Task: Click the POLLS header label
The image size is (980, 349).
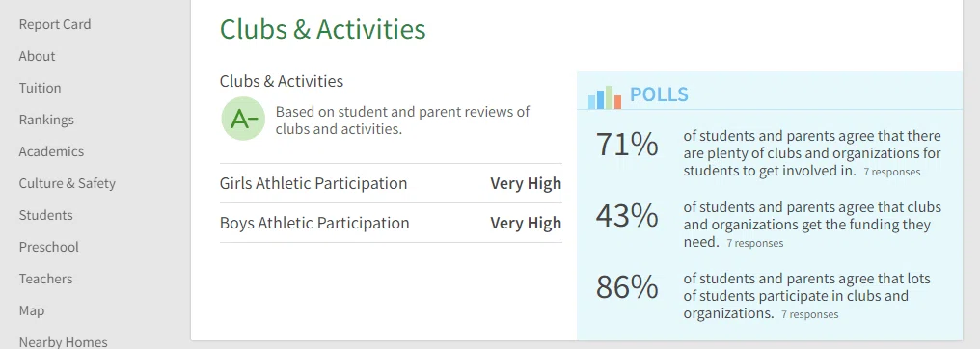Action: click(659, 94)
